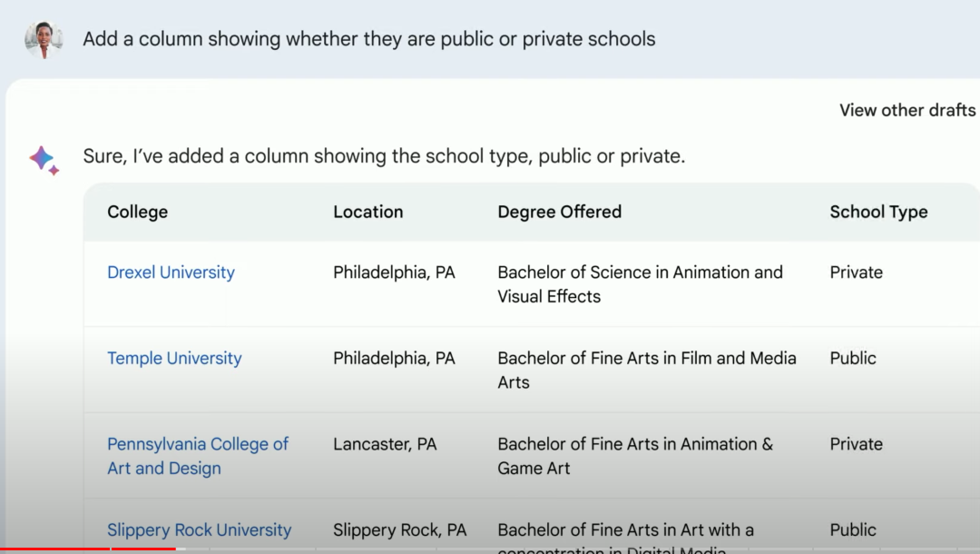The width and height of the screenshot is (980, 554).
Task: Click the Bard sparkle icon
Action: pos(44,160)
